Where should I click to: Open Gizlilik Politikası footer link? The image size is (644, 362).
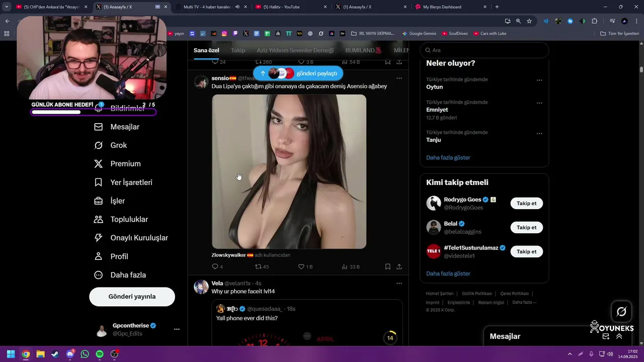pyautogui.click(x=477, y=294)
